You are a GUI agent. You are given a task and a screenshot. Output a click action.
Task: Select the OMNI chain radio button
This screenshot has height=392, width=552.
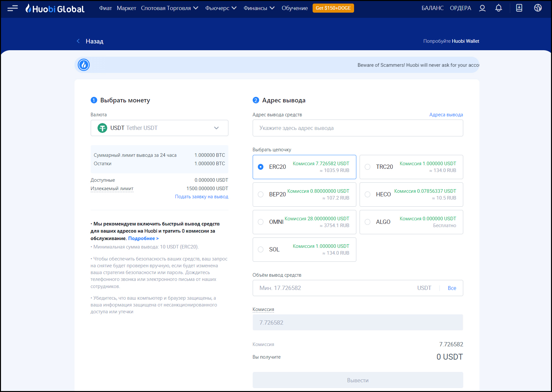[260, 222]
